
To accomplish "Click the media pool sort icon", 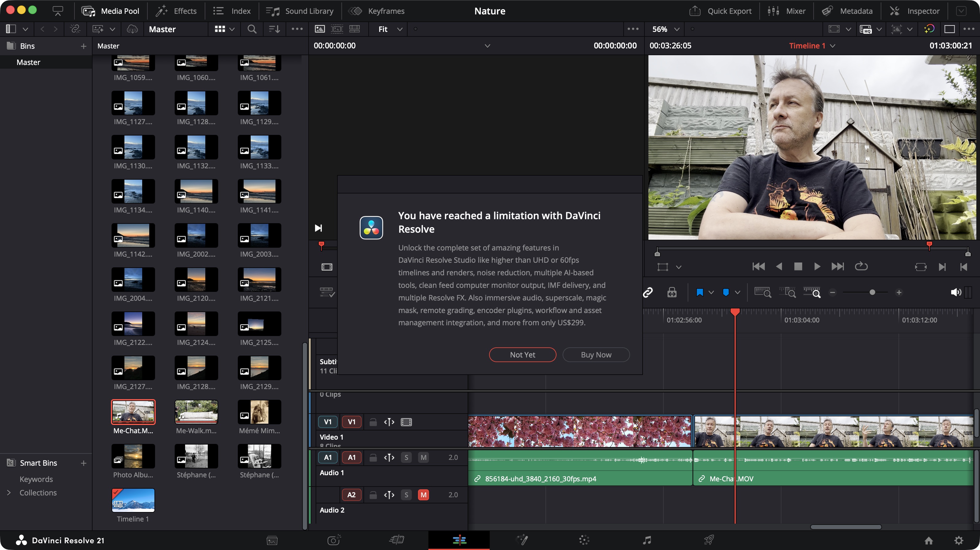I will (x=274, y=29).
